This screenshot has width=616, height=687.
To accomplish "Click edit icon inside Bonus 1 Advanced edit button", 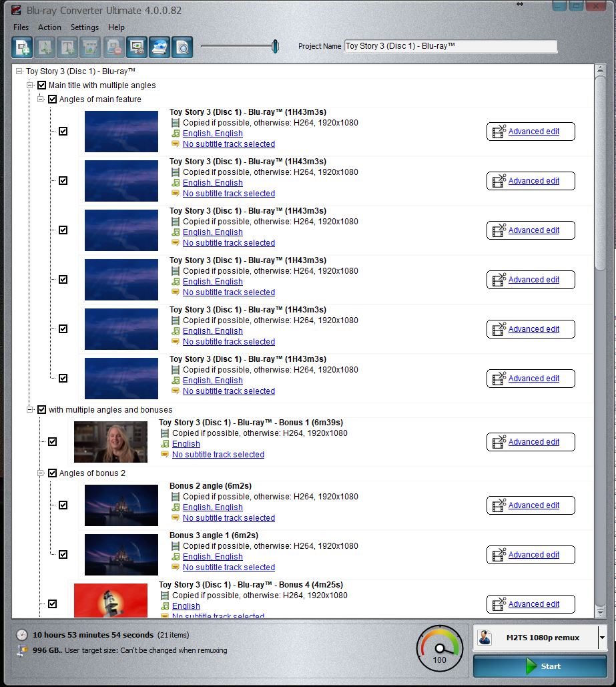I will [x=499, y=442].
